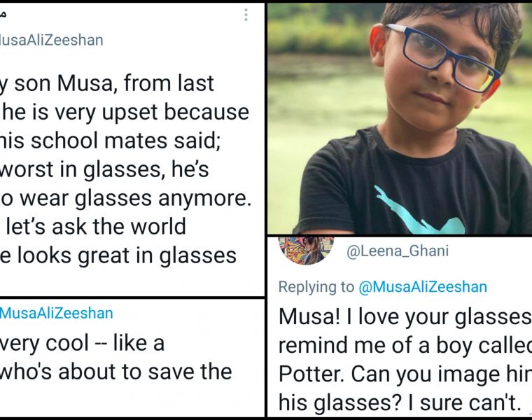
Task: Tap the "let's ask the world" line
Action: (x=93, y=227)
